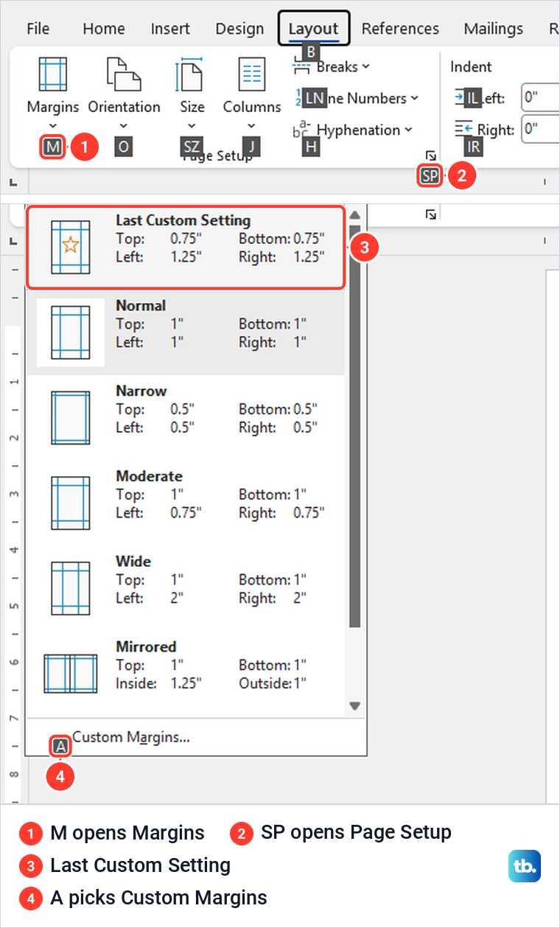Click the Indent Left icon
560x928 pixels.
tap(465, 98)
